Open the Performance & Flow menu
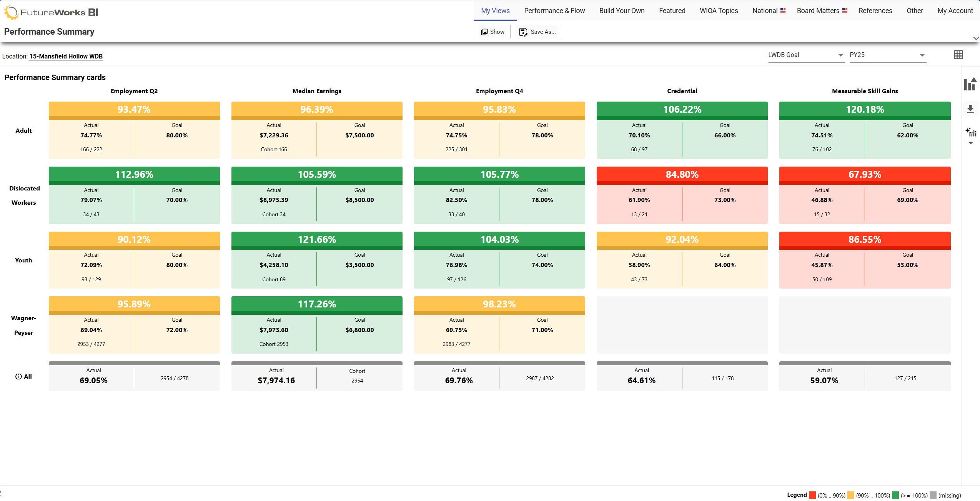This screenshot has width=980, height=501. pyautogui.click(x=554, y=11)
